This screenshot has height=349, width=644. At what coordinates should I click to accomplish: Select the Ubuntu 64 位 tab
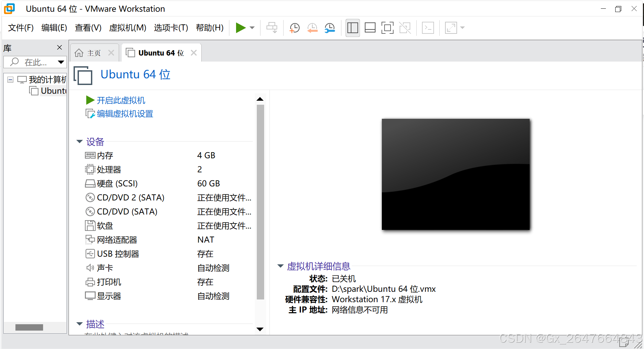click(161, 53)
